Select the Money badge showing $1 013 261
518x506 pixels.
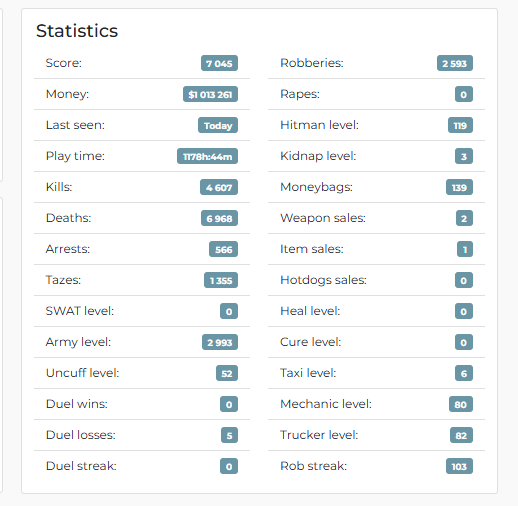click(x=210, y=94)
